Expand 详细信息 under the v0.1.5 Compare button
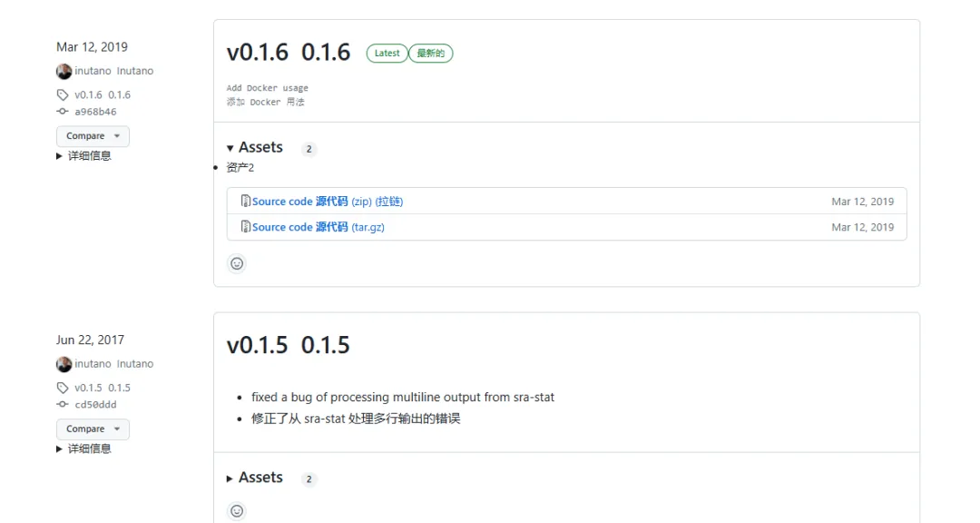 pos(83,449)
